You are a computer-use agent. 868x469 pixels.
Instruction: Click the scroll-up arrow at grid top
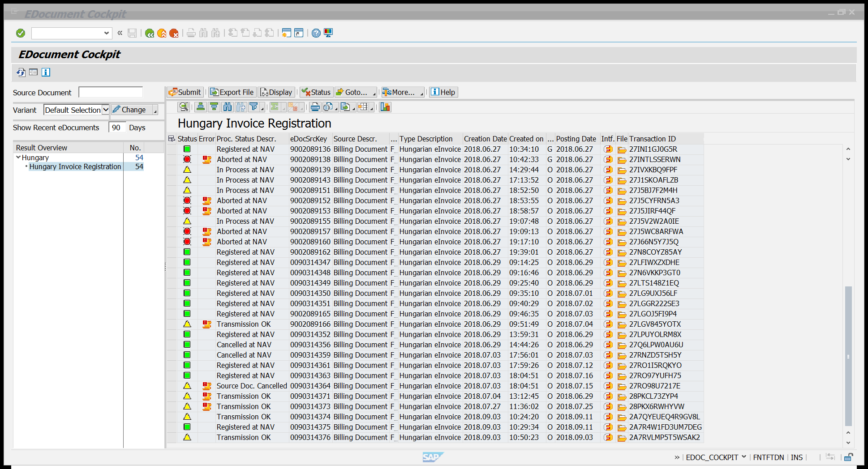coord(848,149)
